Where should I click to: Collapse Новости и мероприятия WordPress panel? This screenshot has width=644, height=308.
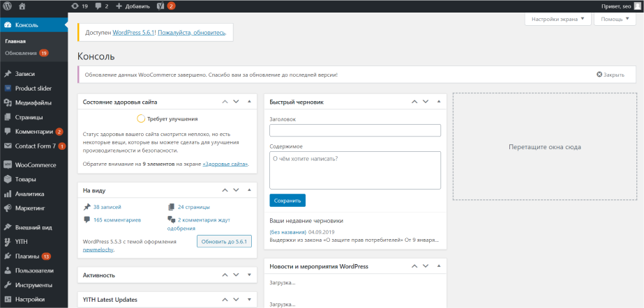(x=439, y=266)
